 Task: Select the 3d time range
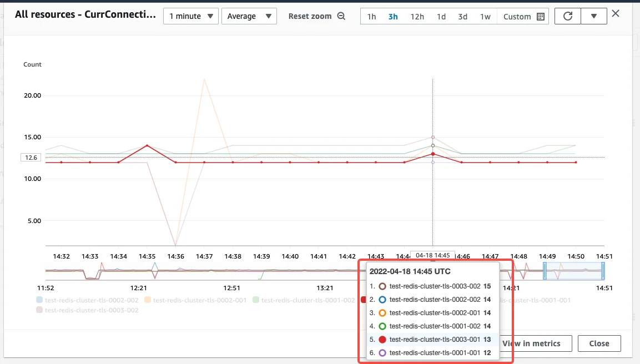[462, 17]
